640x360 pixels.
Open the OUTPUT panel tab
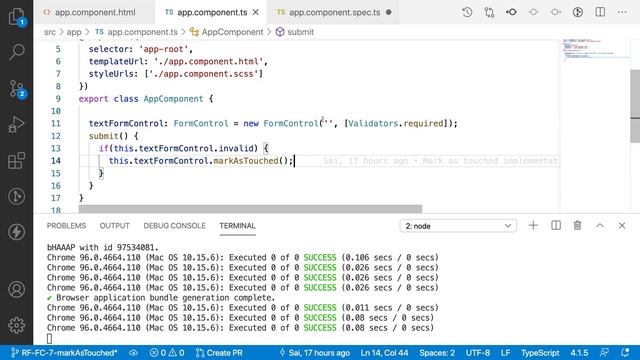(x=114, y=226)
